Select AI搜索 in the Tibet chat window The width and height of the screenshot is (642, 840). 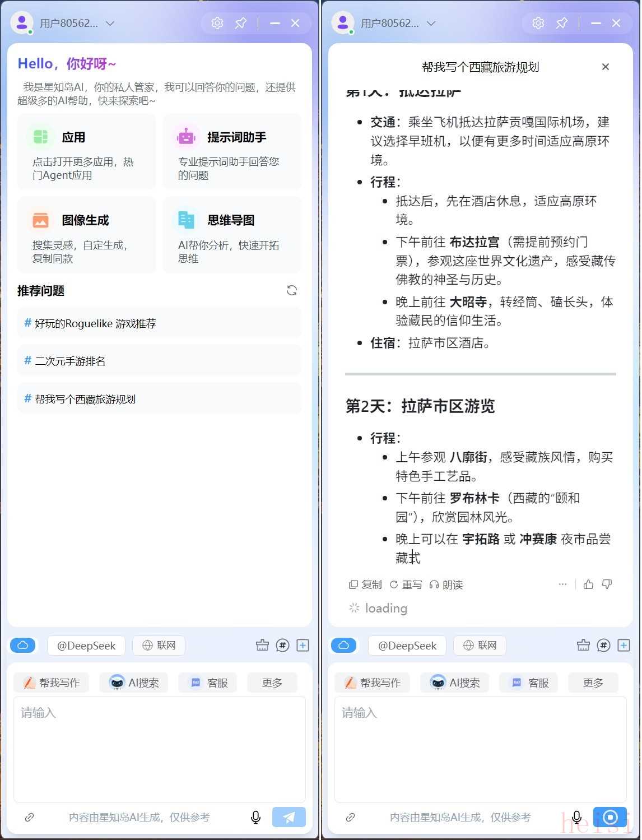pyautogui.click(x=455, y=683)
